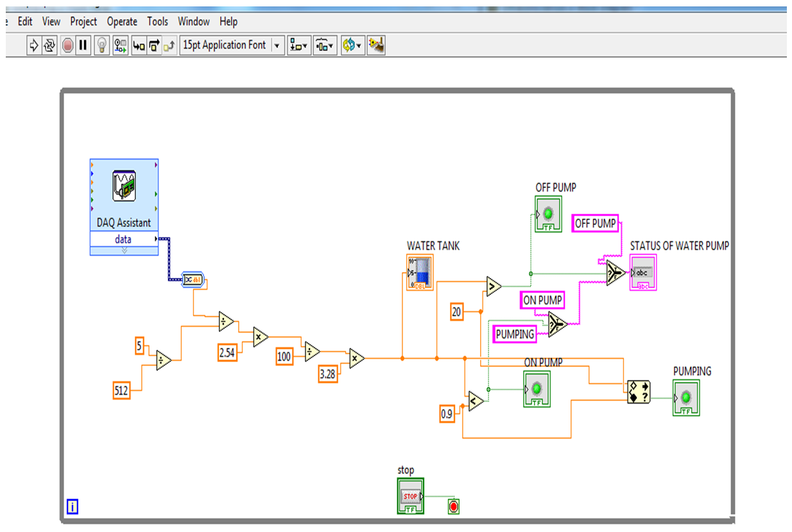Image resolution: width=792 pixels, height=532 pixels.
Task: Select the WATER TANK indicator terminal
Action: 420,272
